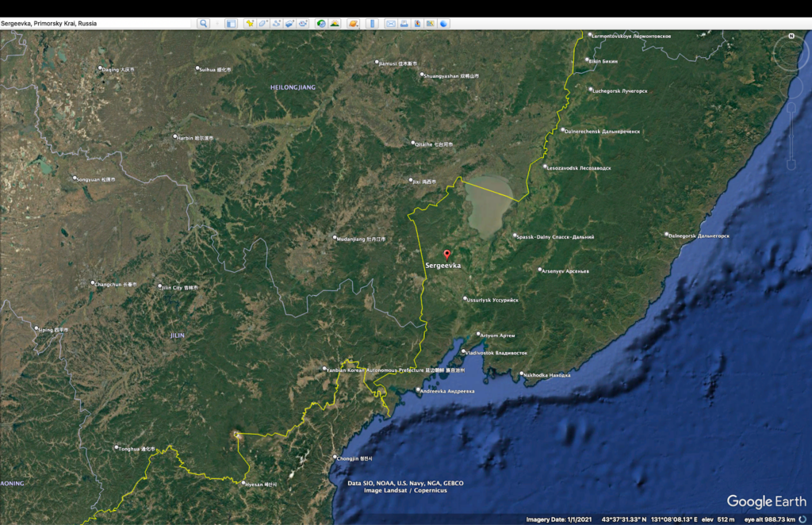812x525 pixels.
Task: Start the Record a Tour tool
Action: (x=303, y=24)
